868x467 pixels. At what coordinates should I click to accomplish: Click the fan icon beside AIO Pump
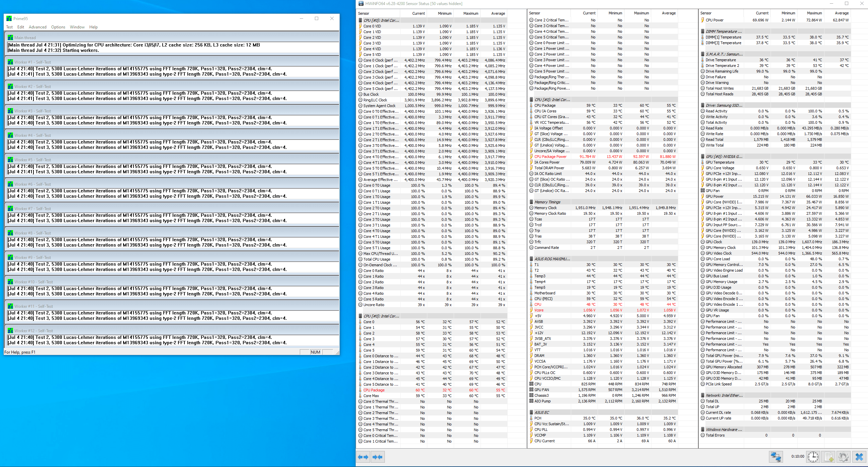click(x=531, y=401)
